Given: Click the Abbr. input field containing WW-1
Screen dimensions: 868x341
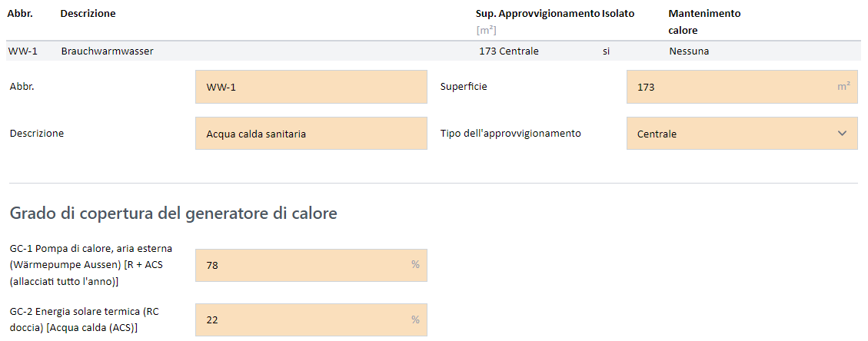Looking at the screenshot, I should click(311, 87).
